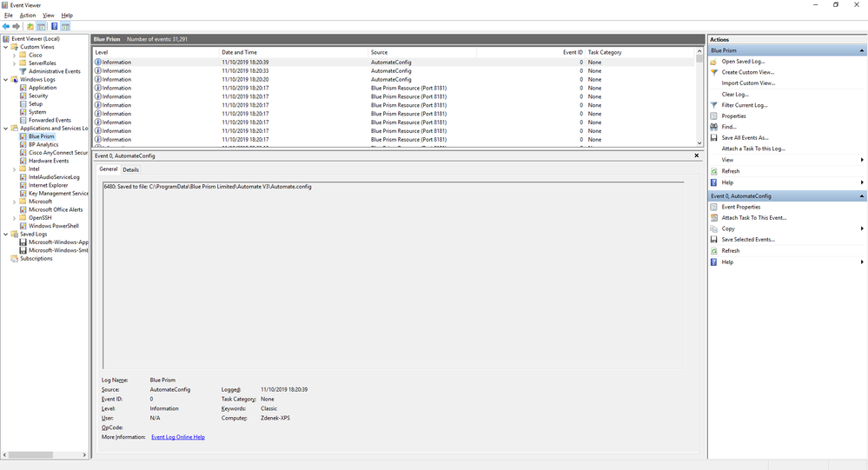This screenshot has height=470, width=868.
Task: Select the Application log under Windows Logs
Action: (x=43, y=88)
